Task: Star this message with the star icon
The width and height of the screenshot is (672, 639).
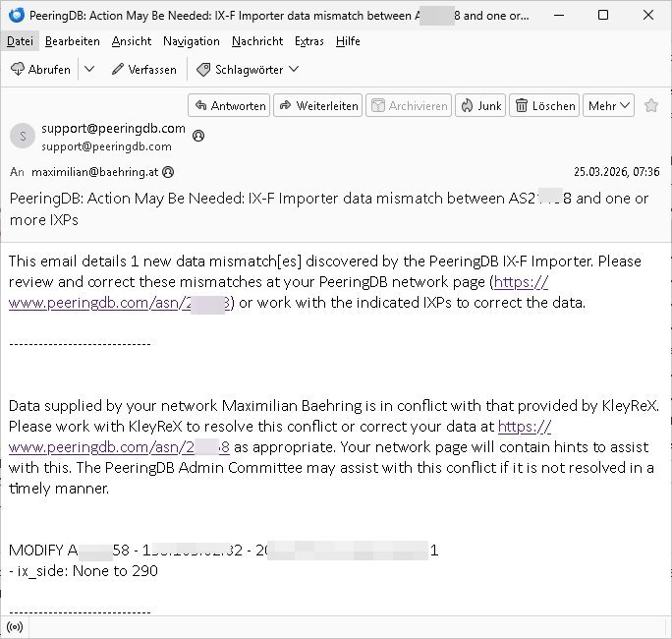Action: pyautogui.click(x=651, y=105)
